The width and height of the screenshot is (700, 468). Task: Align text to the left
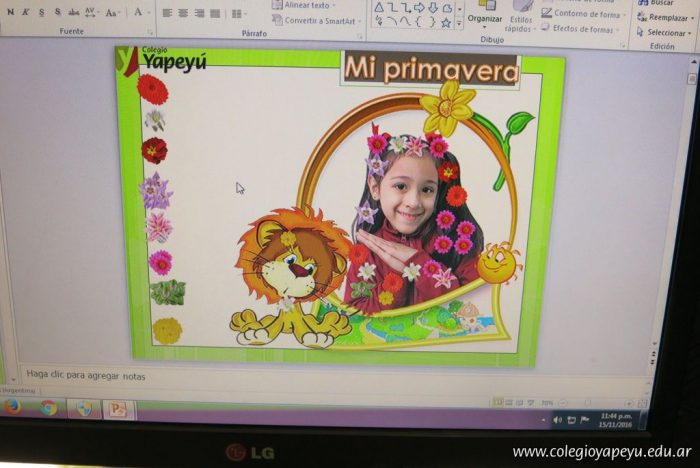coord(167,13)
